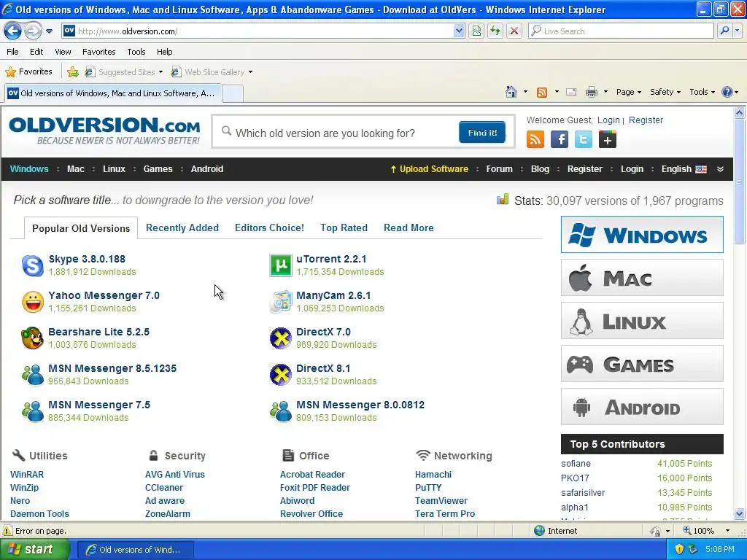747x560 pixels.
Task: Click the Refresh page icon
Action: coord(495,31)
